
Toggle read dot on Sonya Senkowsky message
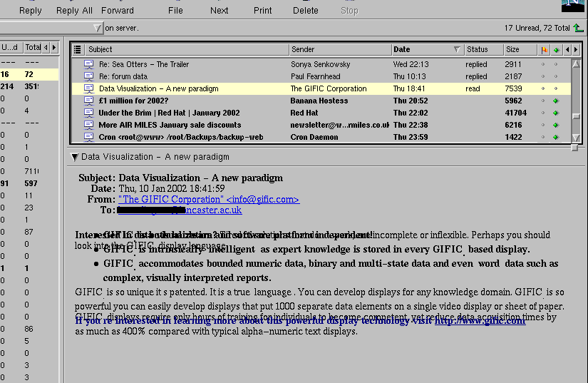556,64
